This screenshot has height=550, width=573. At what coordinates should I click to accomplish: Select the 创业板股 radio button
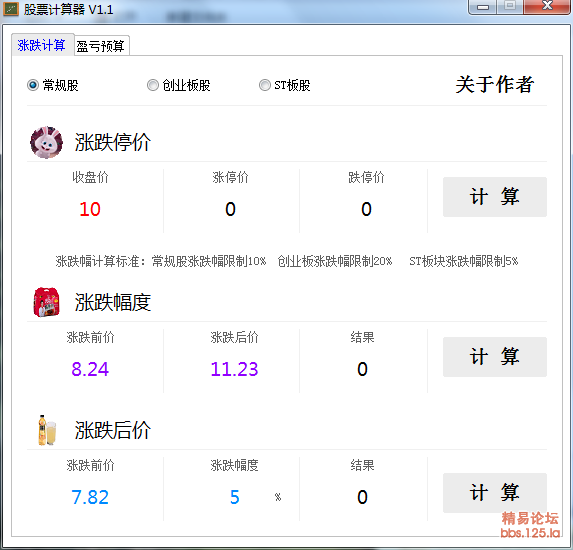click(x=153, y=85)
